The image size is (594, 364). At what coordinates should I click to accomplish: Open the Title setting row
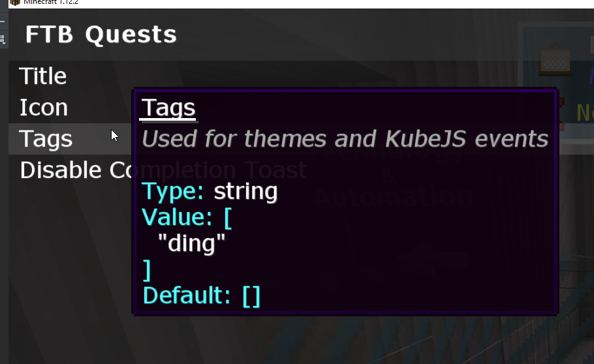point(43,76)
